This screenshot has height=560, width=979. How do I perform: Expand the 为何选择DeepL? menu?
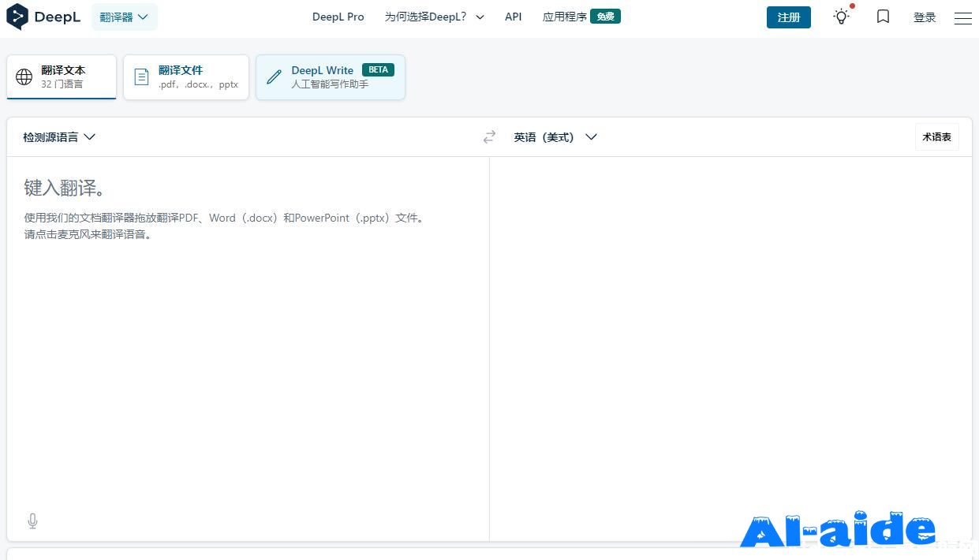(x=434, y=17)
